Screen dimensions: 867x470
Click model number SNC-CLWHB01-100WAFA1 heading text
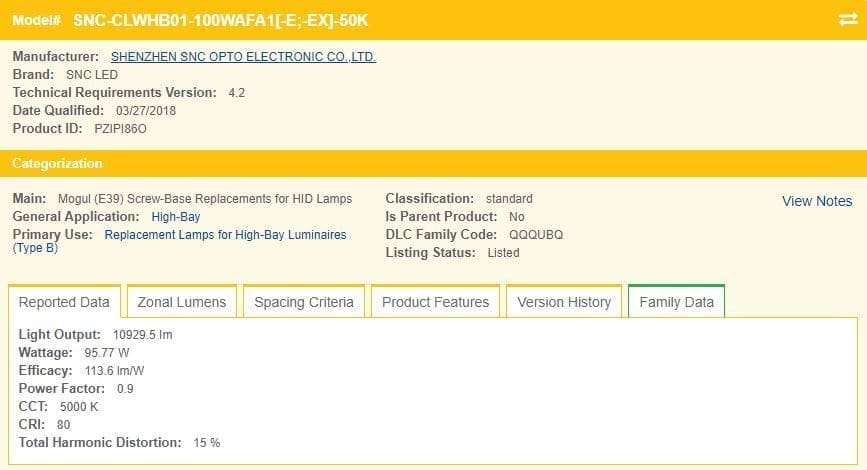click(221, 20)
